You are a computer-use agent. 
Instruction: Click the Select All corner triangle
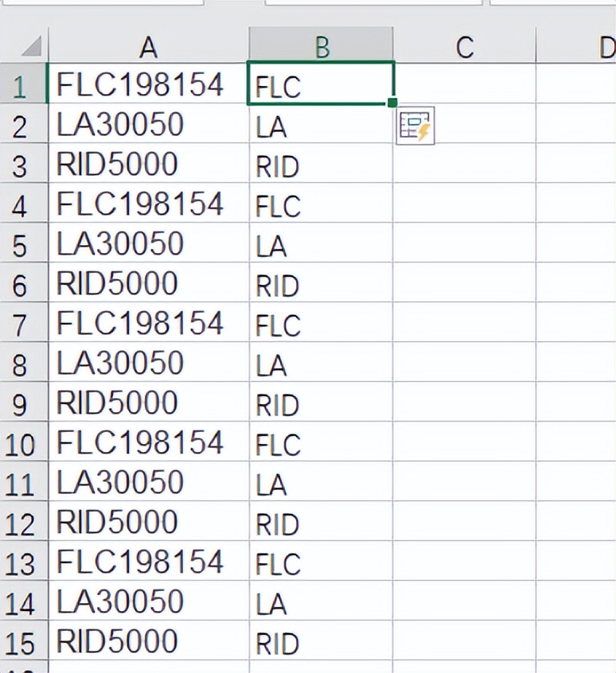coord(32,46)
